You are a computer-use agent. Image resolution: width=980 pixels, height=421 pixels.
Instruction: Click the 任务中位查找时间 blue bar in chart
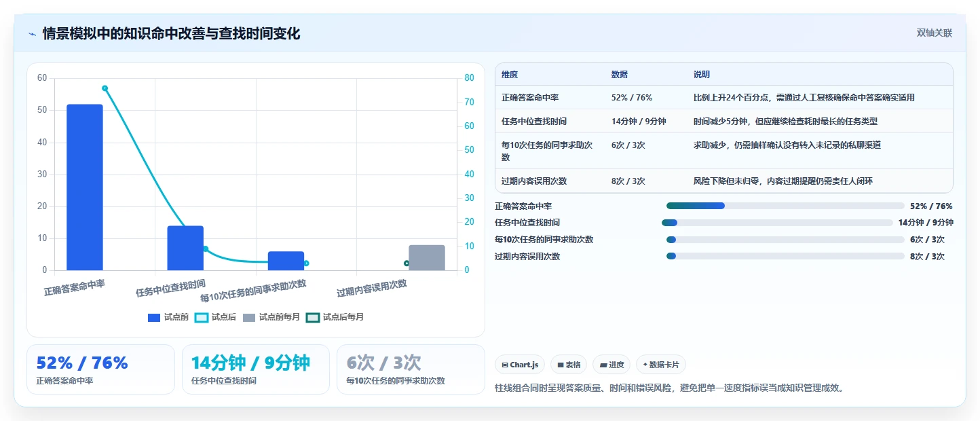point(185,248)
